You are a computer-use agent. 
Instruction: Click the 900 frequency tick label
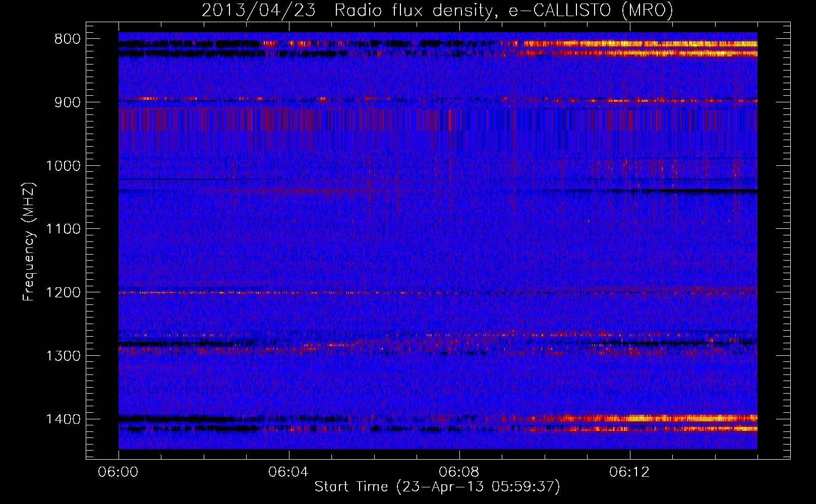click(x=68, y=102)
